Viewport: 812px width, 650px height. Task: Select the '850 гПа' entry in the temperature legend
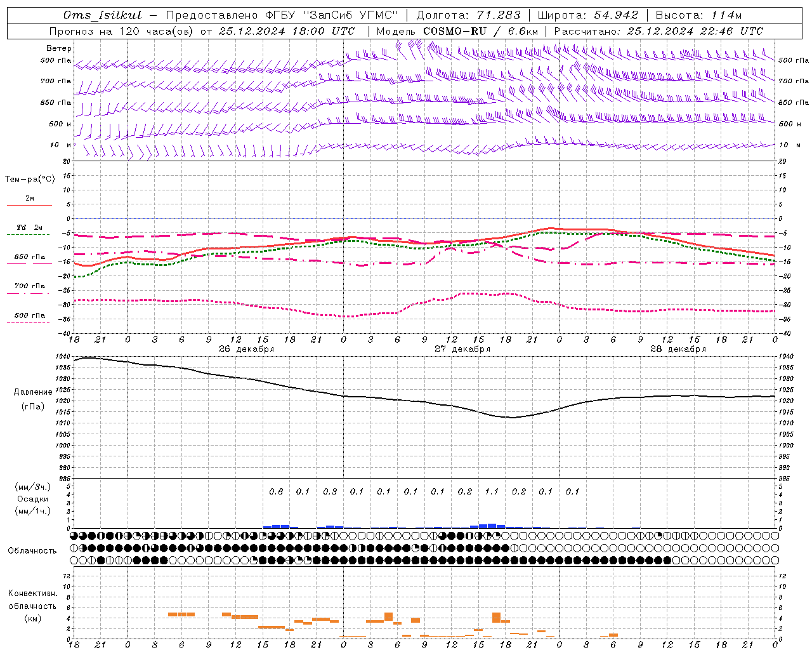[x=30, y=260]
